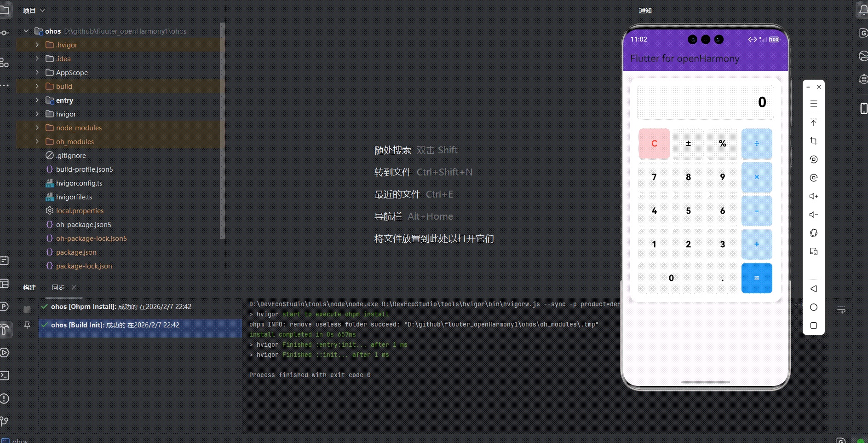Viewport: 868px width, 443px height.
Task: Open local.properties file
Action: click(x=80, y=210)
